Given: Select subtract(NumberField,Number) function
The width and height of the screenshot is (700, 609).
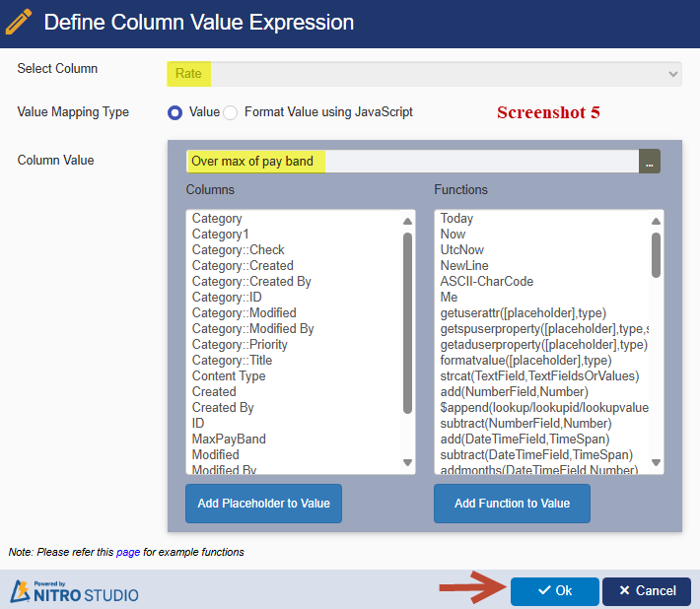Looking at the screenshot, I should 525,423.
